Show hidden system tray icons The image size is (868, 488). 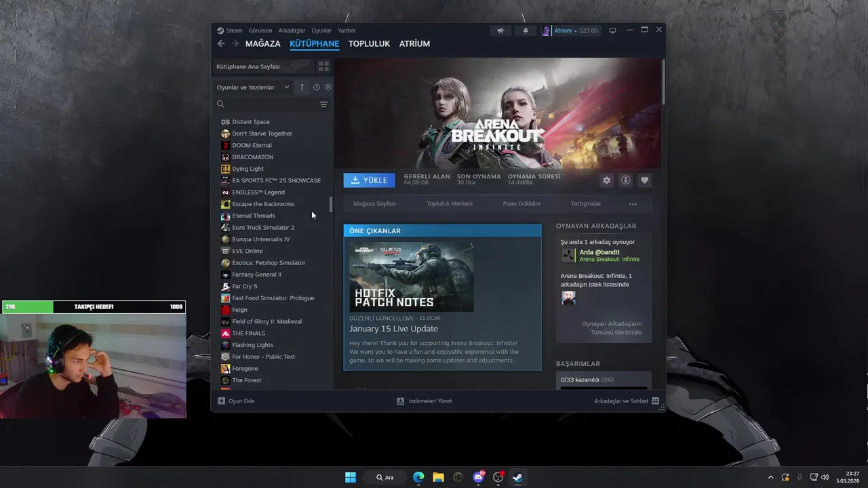(770, 477)
